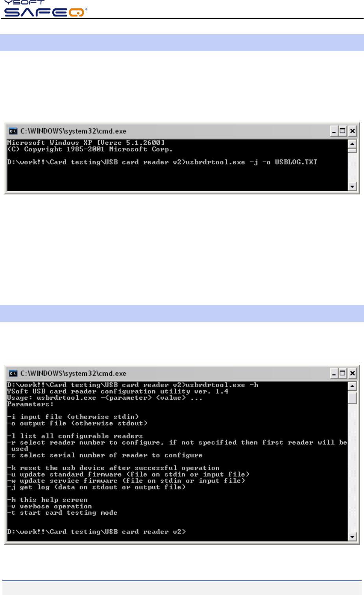
Task: Click the upper cmd.exe title bar text
Action: (73, 131)
